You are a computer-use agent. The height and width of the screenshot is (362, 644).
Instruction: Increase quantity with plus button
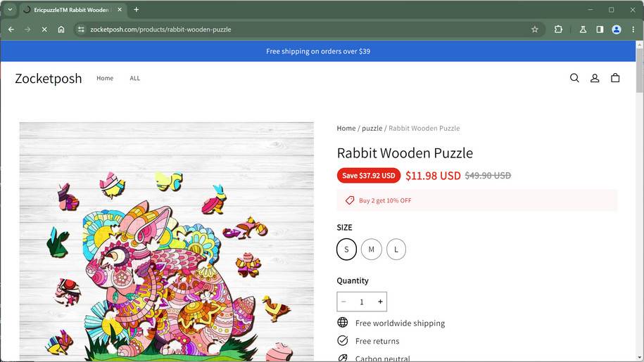[x=380, y=302]
